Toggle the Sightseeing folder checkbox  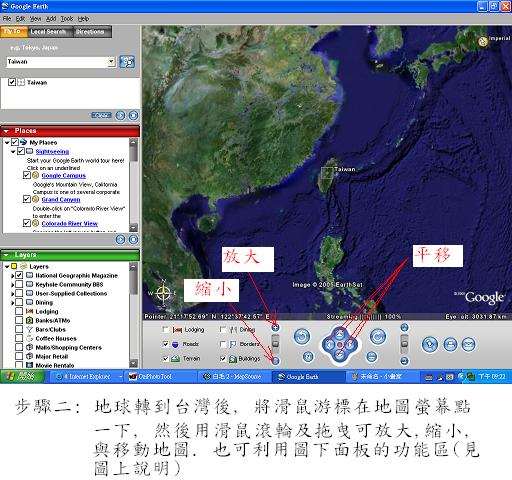tap(21, 151)
